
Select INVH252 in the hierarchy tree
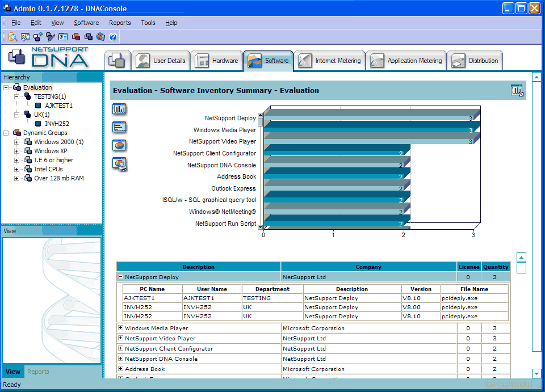[57, 124]
